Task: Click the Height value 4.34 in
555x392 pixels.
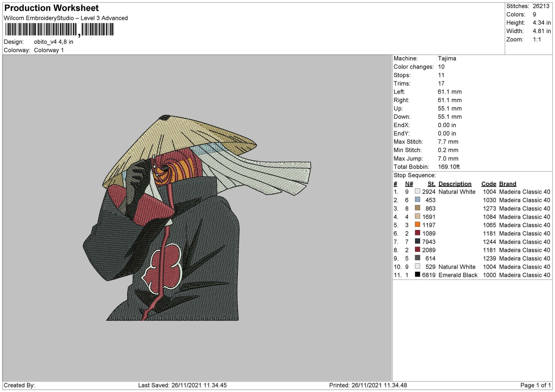Action: [x=542, y=23]
